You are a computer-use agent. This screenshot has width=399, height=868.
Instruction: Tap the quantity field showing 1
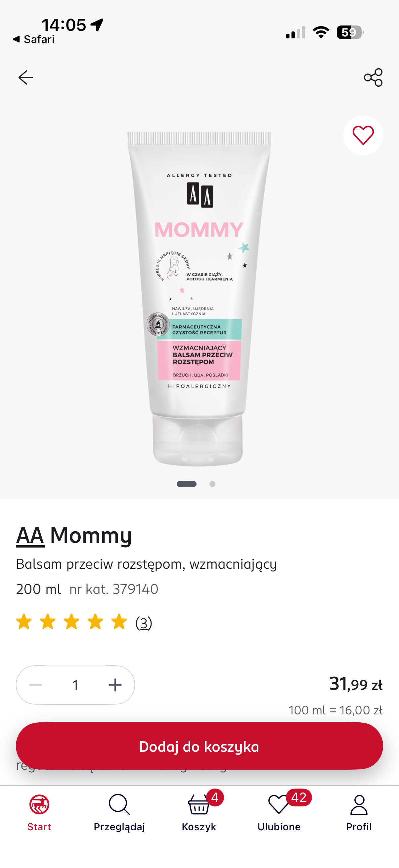[75, 685]
